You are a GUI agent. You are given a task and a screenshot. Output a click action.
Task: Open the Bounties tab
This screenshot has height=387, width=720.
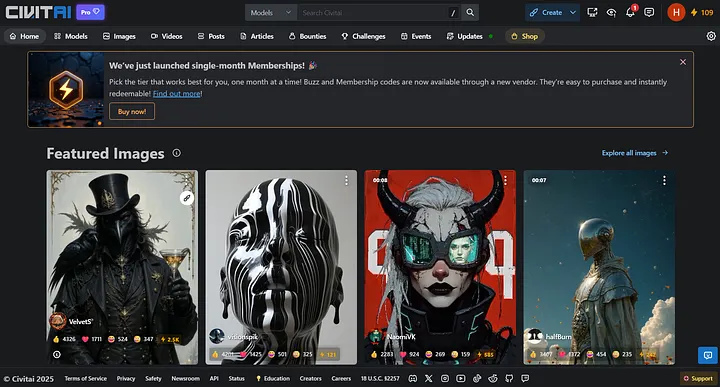(x=307, y=36)
